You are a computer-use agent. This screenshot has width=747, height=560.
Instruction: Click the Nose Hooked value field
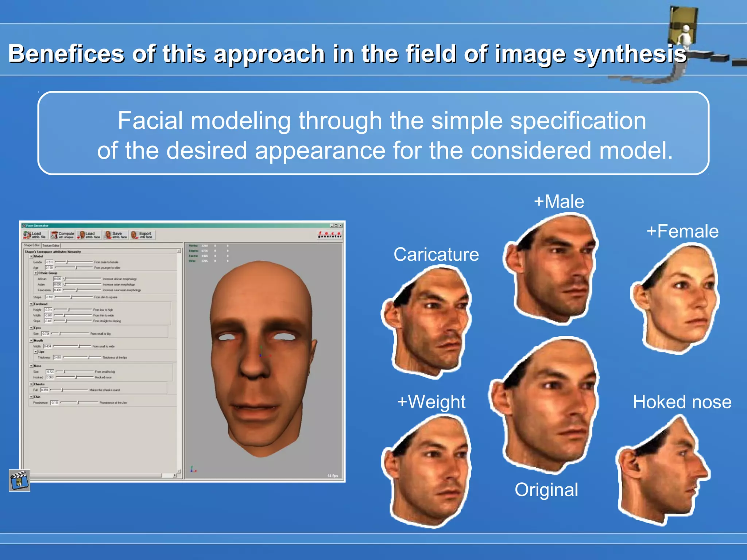(50, 377)
